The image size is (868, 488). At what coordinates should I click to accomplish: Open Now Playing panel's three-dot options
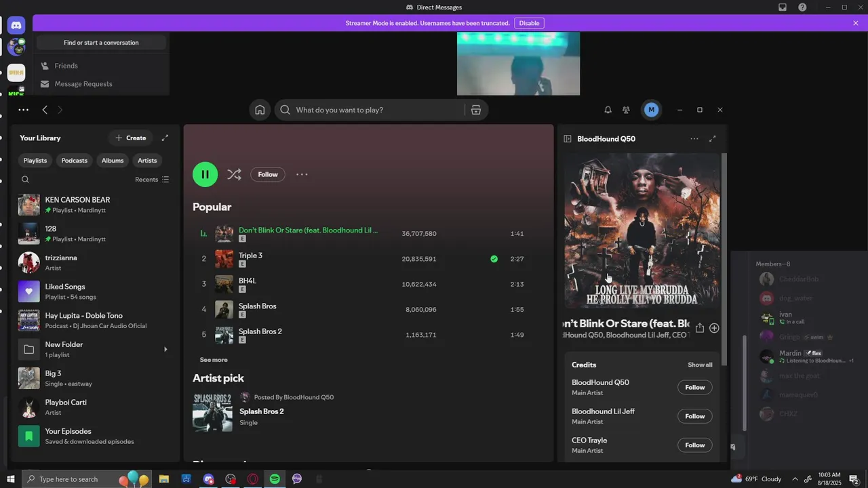[694, 138]
